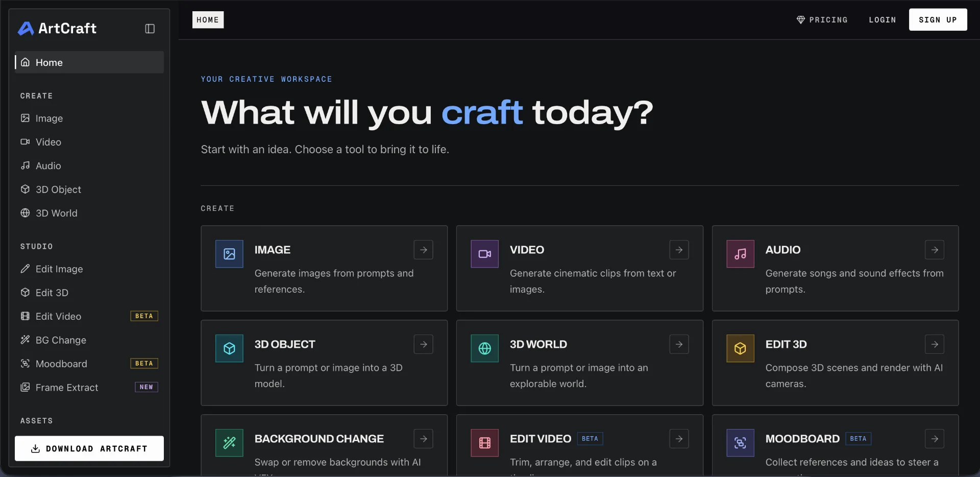
Task: Open the Moodboard card's scan icon
Action: tap(740, 443)
